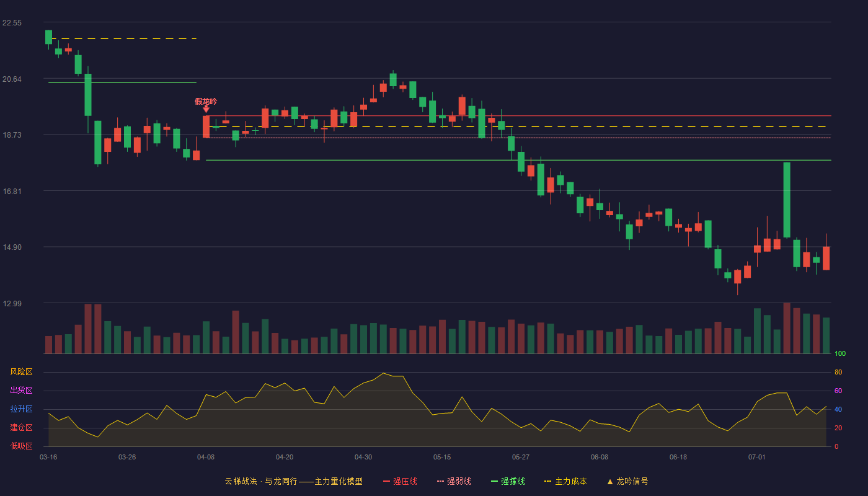Screen dimensions: 868x496
Task: Toggle the 强弱线 legend entry
Action: 454,481
